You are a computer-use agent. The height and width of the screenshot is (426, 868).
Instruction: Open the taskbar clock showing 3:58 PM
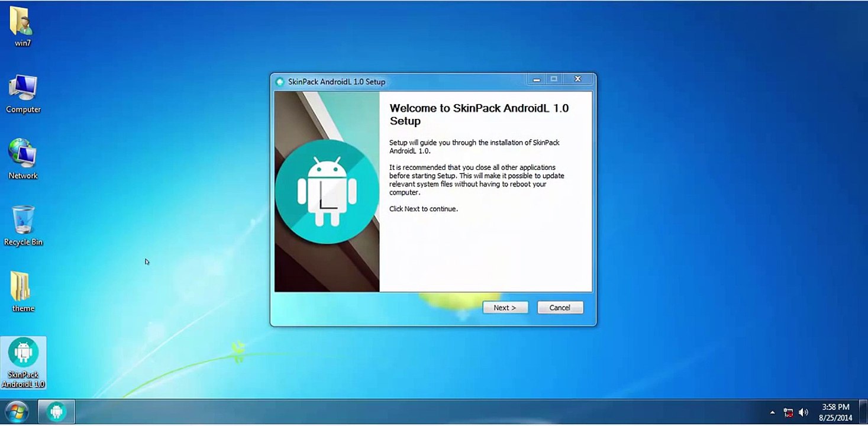coord(835,412)
